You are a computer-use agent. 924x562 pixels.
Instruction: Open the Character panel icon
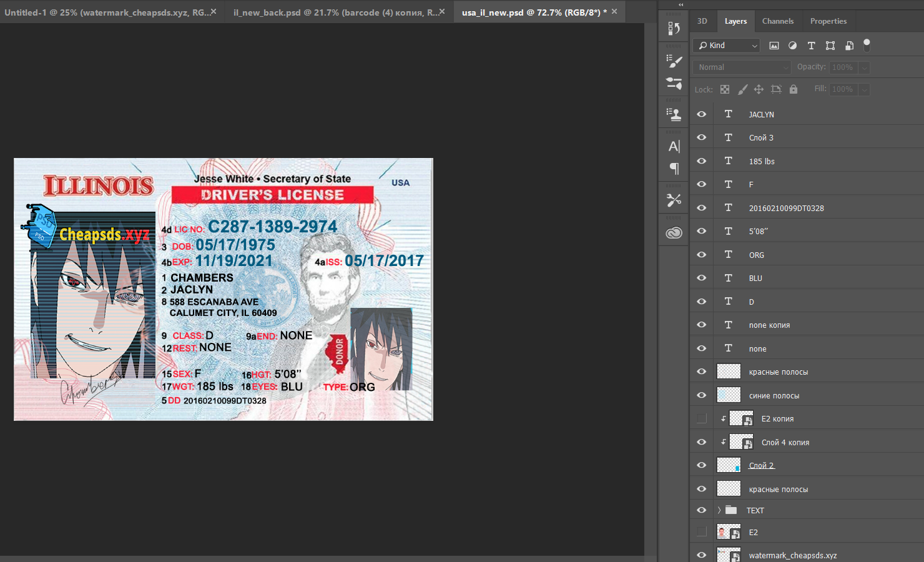674,147
